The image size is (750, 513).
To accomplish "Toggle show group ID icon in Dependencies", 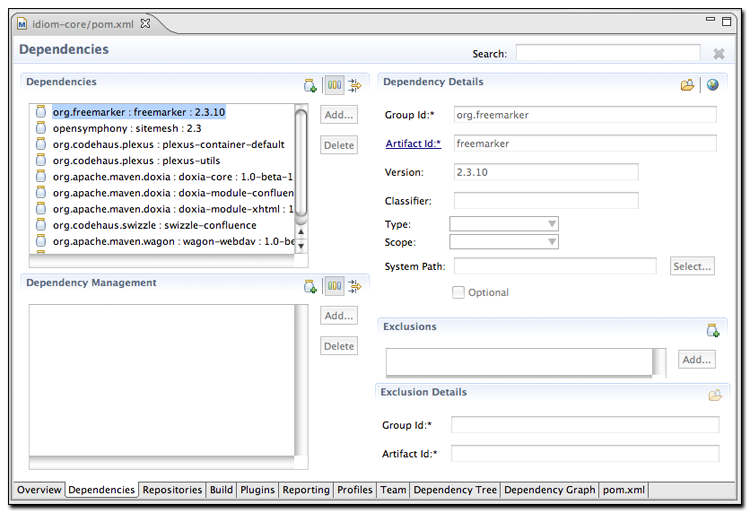I will click(x=334, y=86).
